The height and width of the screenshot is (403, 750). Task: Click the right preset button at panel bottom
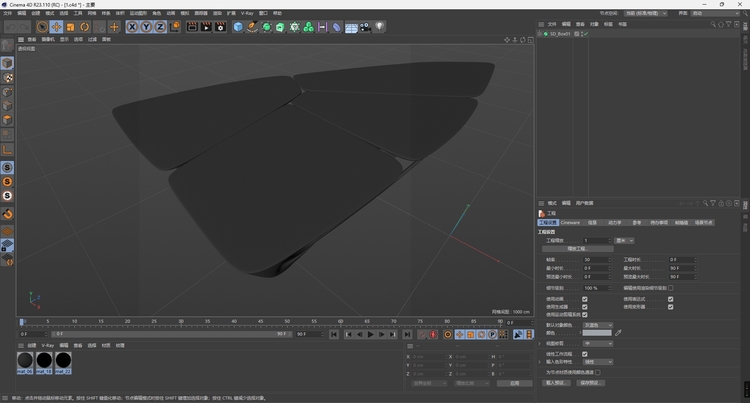click(x=591, y=383)
